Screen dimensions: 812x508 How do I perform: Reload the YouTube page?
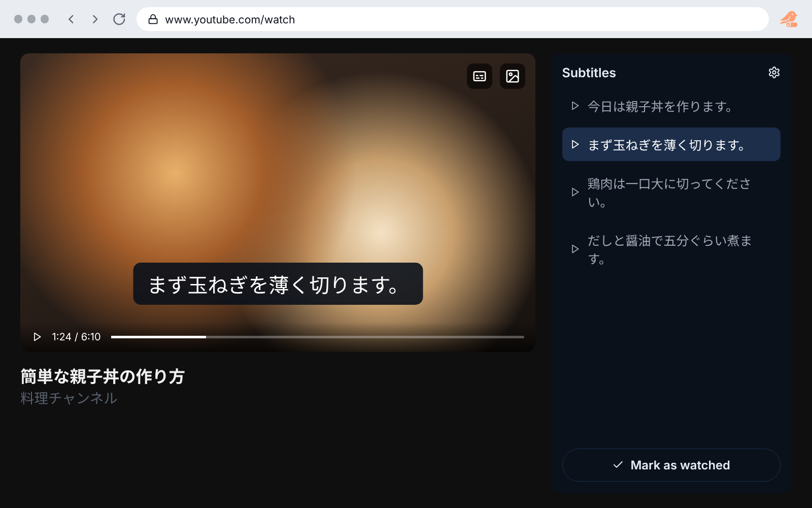(x=119, y=19)
